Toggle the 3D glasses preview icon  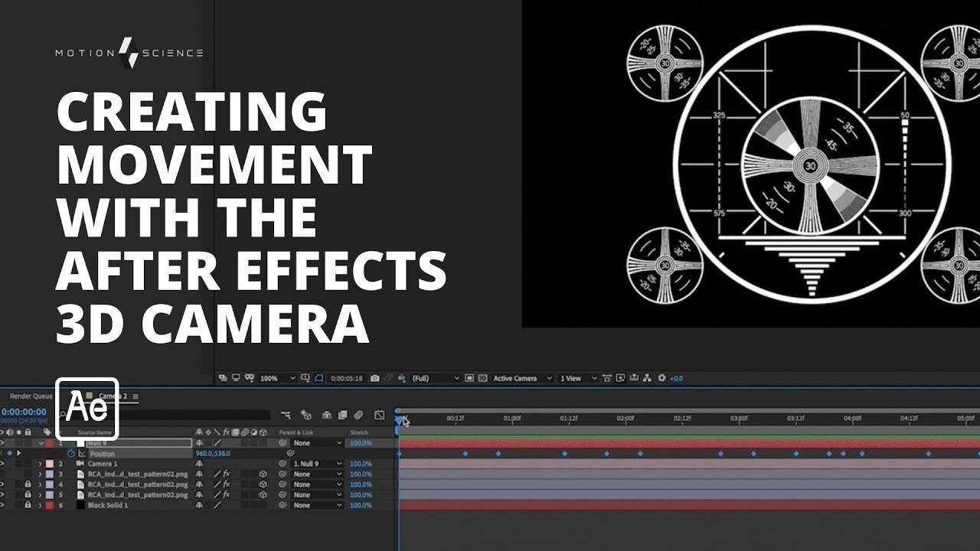click(x=250, y=378)
